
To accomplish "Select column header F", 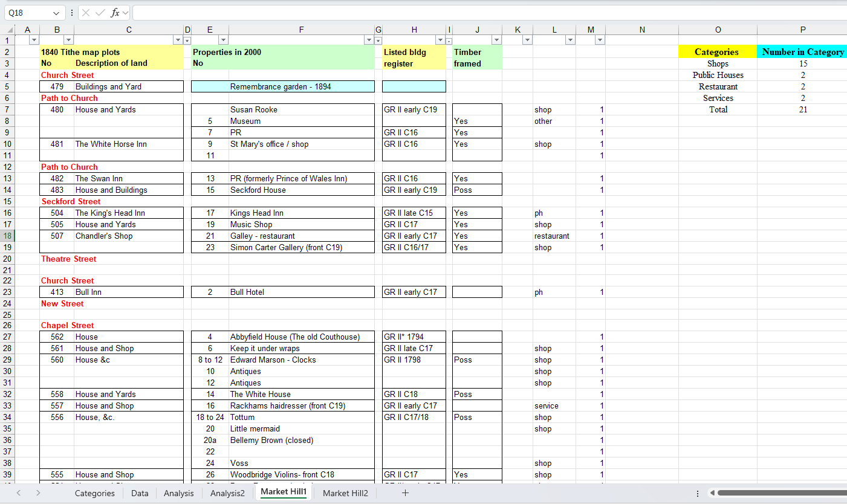I will click(x=301, y=30).
